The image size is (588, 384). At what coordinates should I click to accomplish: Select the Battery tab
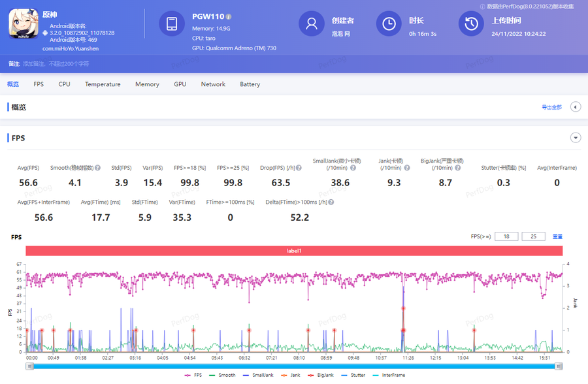click(250, 84)
